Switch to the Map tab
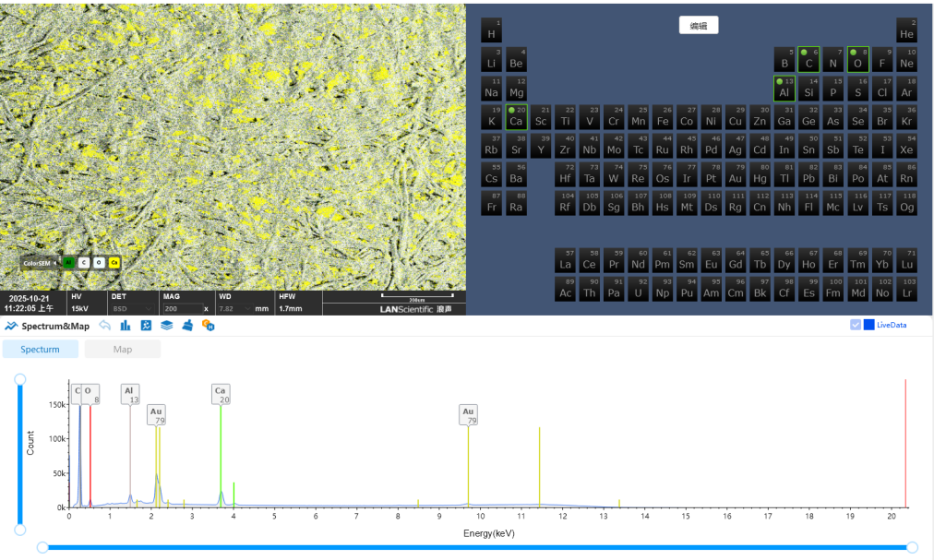Image resolution: width=934 pixels, height=560 pixels. [122, 350]
